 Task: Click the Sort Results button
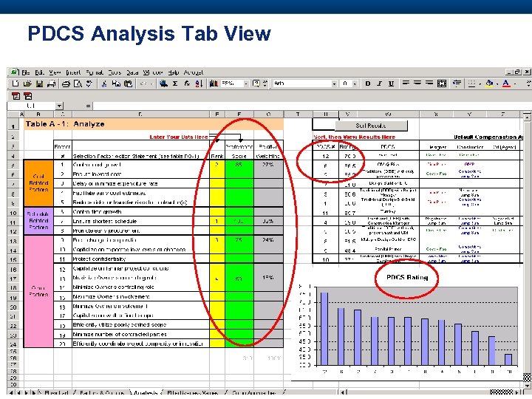point(371,126)
